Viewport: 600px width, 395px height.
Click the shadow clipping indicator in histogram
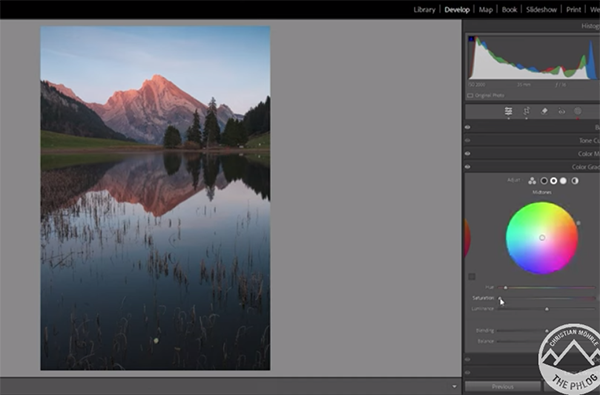[x=471, y=39]
